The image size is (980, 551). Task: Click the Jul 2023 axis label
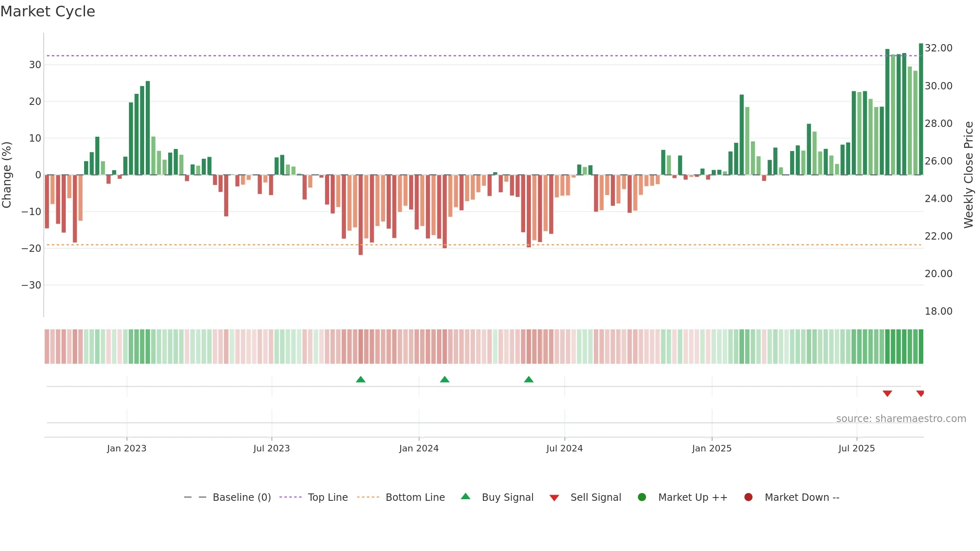pos(272,449)
